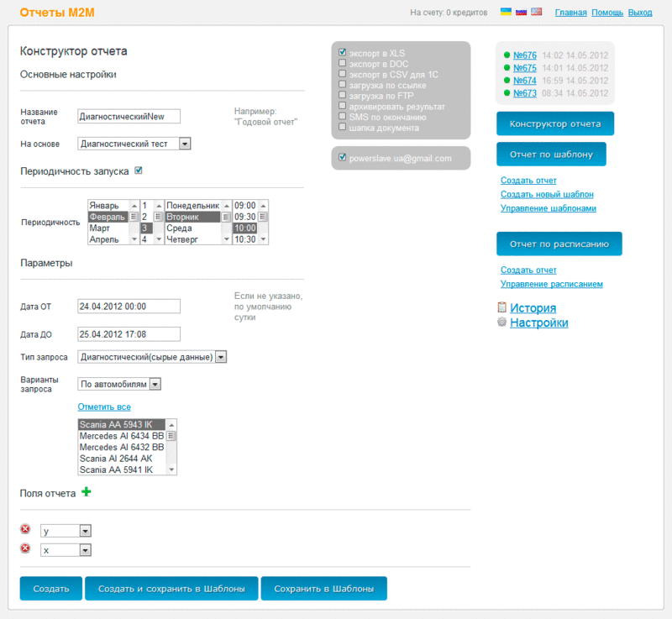
Task: Select 'Scania AA 5941 IK' in vehicle list
Action: click(122, 470)
